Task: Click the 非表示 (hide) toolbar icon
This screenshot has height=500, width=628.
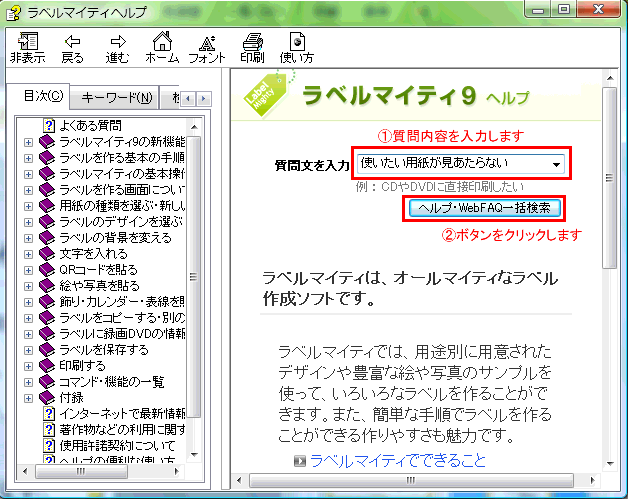Action: pyautogui.click(x=28, y=41)
